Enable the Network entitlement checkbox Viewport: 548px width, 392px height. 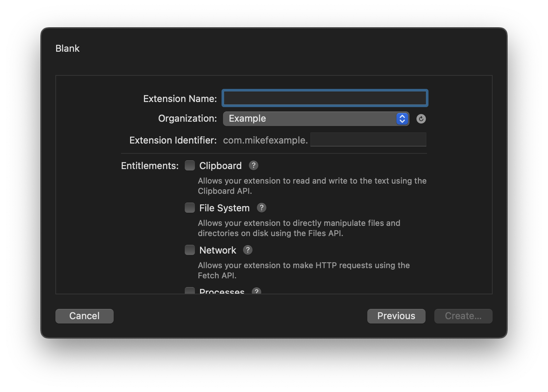tap(189, 250)
